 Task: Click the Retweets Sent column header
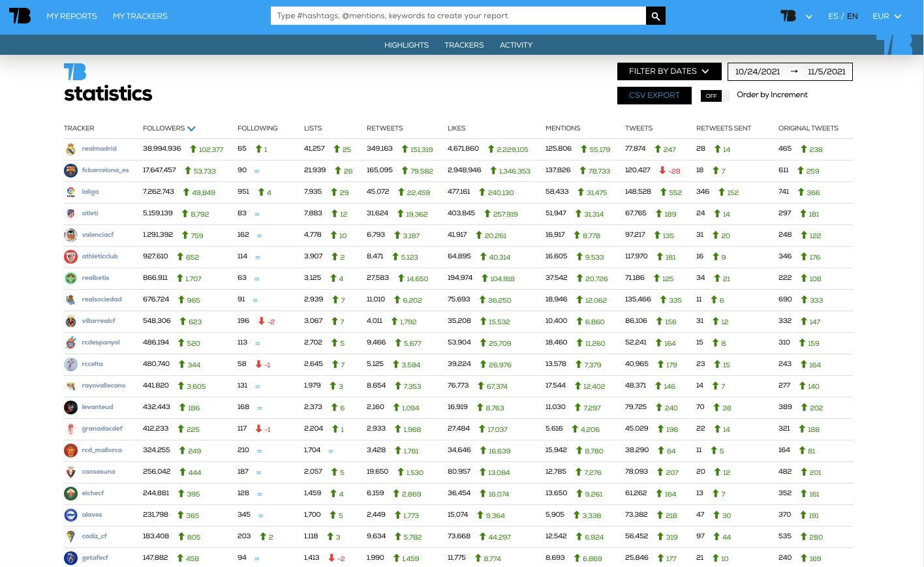pos(724,129)
